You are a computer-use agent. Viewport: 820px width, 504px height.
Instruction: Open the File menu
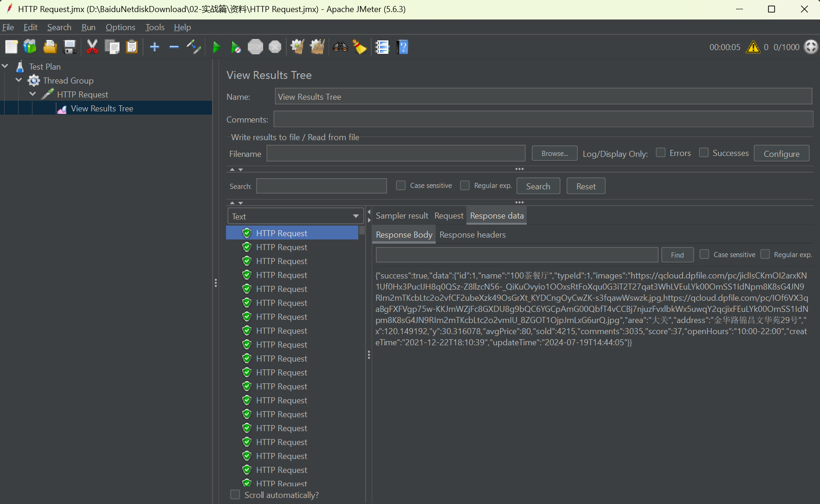tap(8, 27)
